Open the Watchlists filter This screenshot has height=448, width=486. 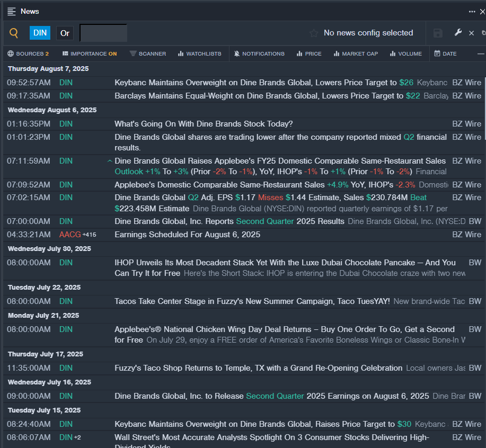[200, 54]
